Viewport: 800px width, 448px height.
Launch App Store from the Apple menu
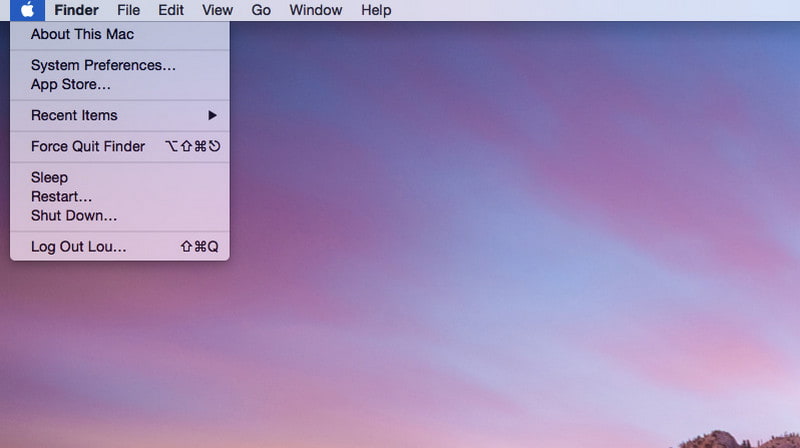click(x=70, y=84)
